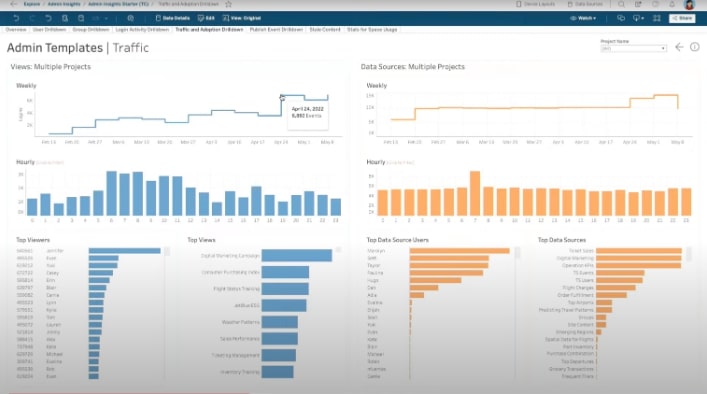Image resolution: width=707 pixels, height=394 pixels.
Task: Select the tallest orange Hourly bar
Action: 475,193
